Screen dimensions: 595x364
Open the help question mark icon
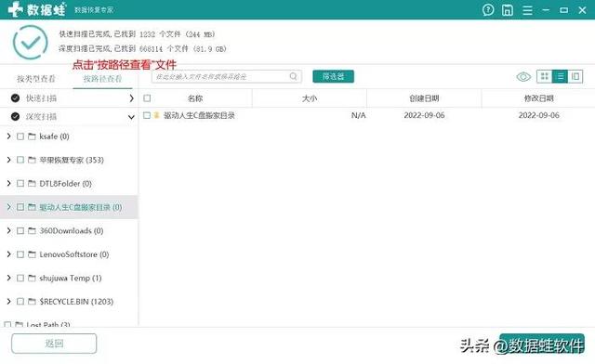pos(488,10)
